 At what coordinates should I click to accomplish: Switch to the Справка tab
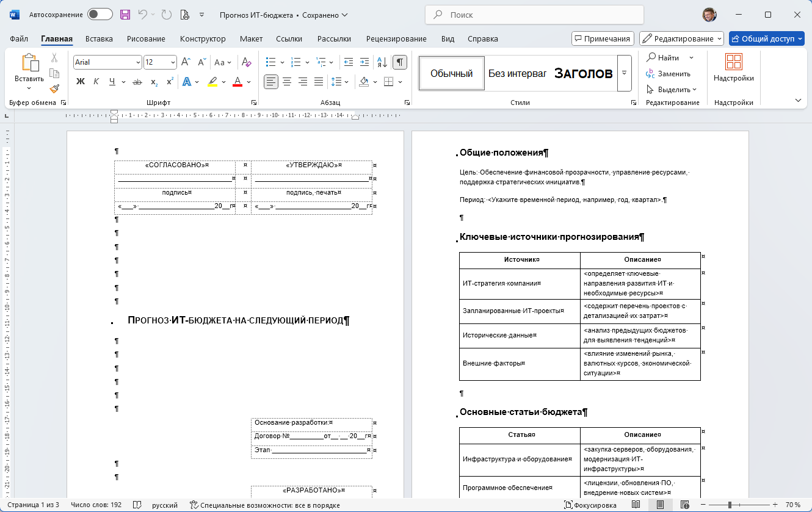[482, 38]
